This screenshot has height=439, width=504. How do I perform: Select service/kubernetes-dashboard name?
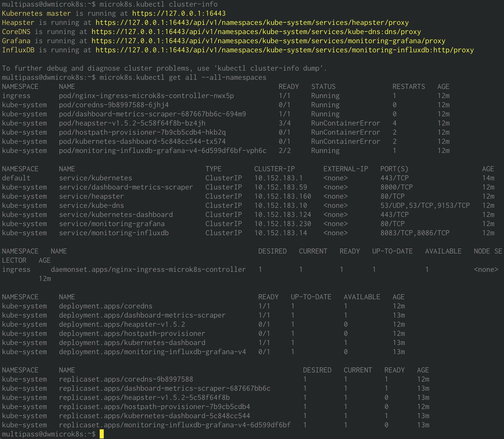point(116,215)
